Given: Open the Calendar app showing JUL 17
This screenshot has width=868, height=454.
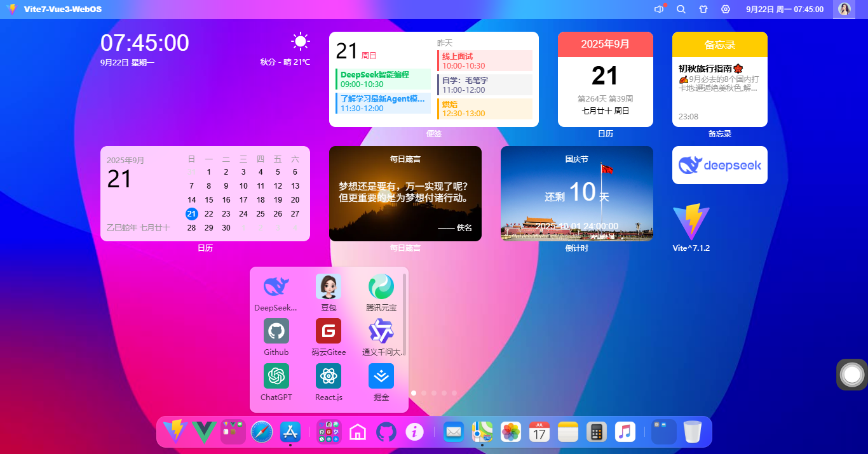Looking at the screenshot, I should pos(539,432).
